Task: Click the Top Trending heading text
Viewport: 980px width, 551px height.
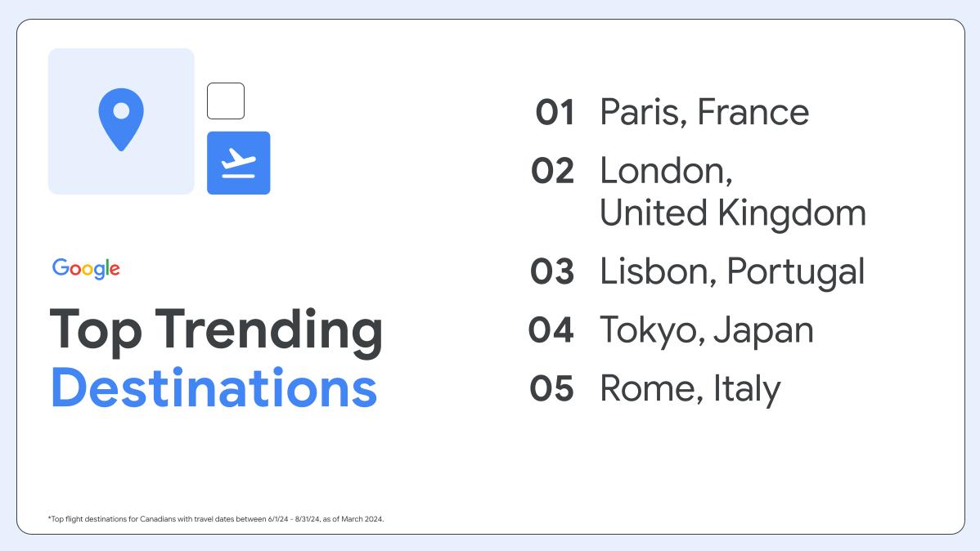Action: (x=216, y=331)
